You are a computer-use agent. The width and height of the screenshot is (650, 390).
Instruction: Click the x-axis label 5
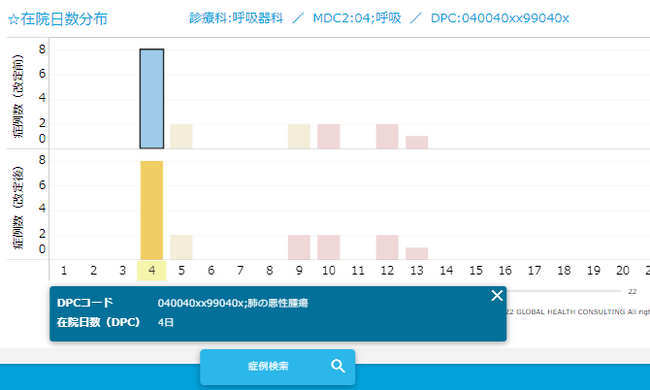pyautogui.click(x=181, y=271)
